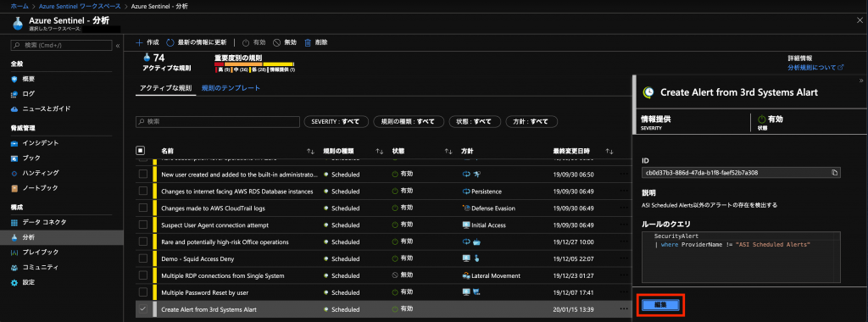Open ブック icon in sidebar
This screenshot has width=868, height=322.
[x=15, y=158]
